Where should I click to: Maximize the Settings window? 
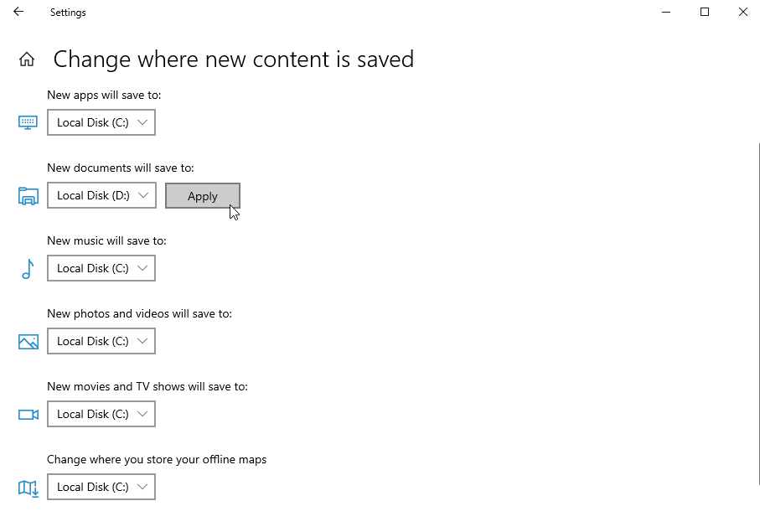[705, 13]
